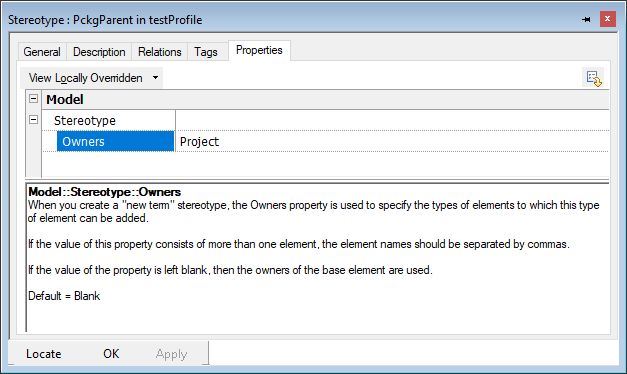Open the View Locally Overridden dropdown
This screenshot has width=627, height=374.
(92, 78)
